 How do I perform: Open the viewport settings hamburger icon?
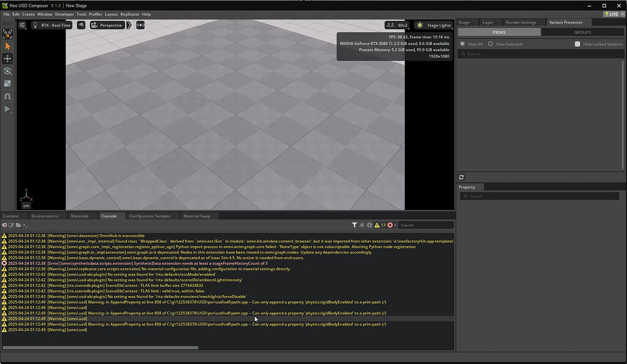point(22,25)
